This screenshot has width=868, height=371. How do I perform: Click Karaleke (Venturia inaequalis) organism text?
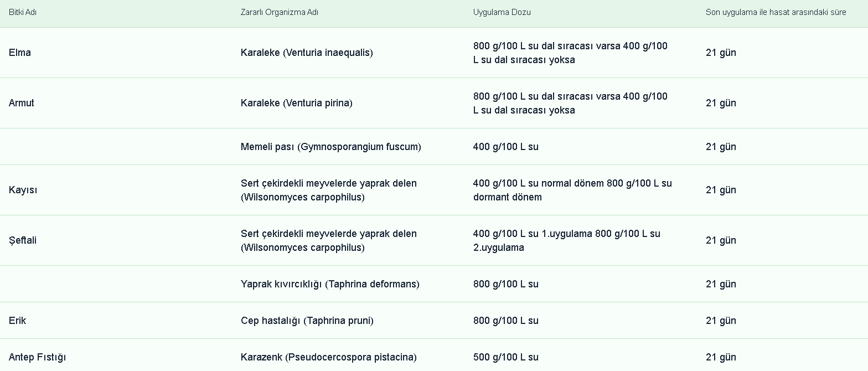pos(307,53)
